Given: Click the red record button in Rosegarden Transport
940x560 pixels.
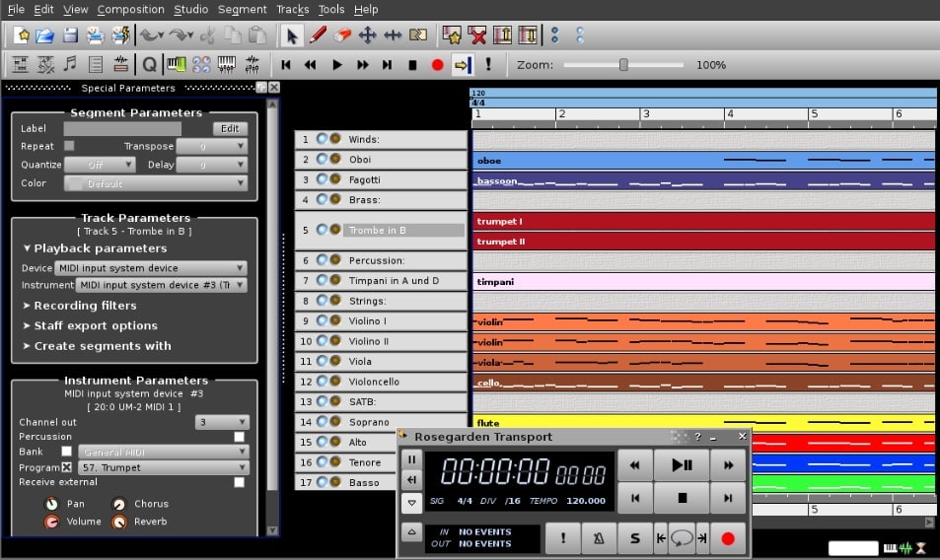Looking at the screenshot, I should pos(728,538).
